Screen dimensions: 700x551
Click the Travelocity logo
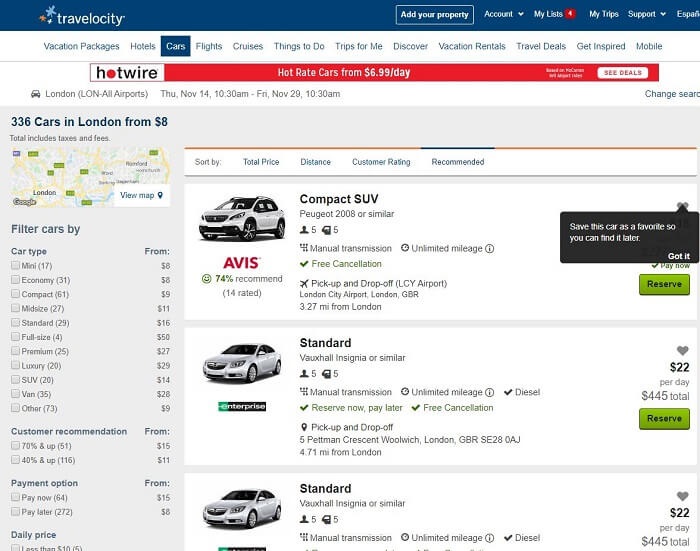82,16
